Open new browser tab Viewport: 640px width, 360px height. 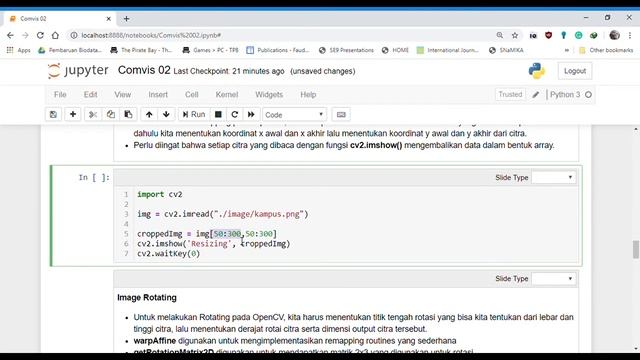coord(127,19)
